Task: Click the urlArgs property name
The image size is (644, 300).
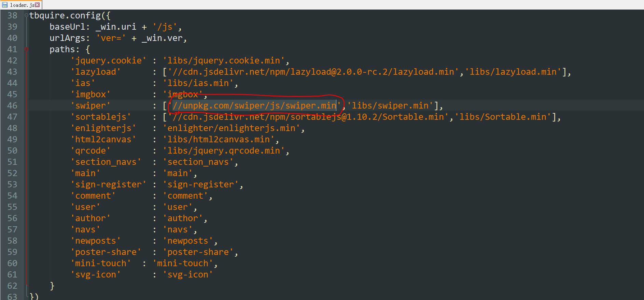Action: tap(67, 38)
